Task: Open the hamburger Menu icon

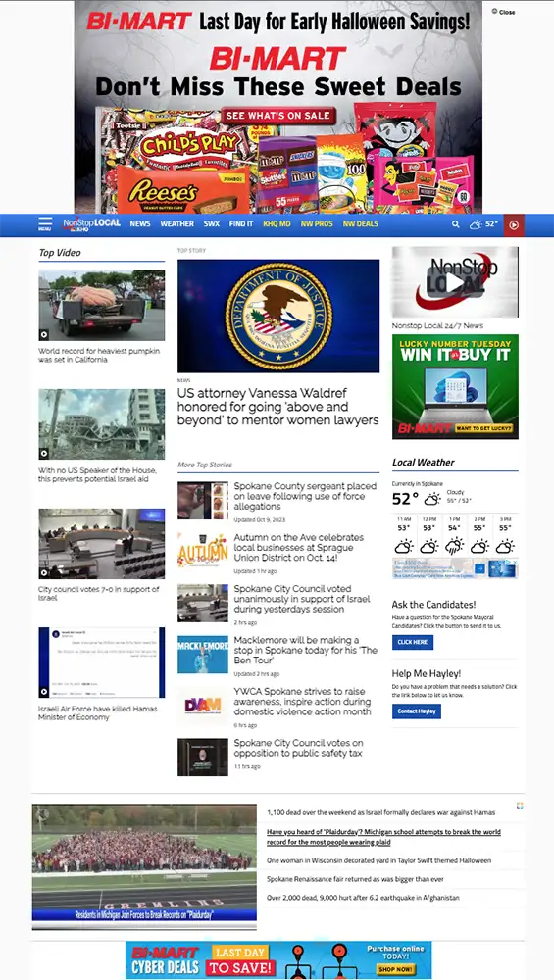Action: click(45, 223)
